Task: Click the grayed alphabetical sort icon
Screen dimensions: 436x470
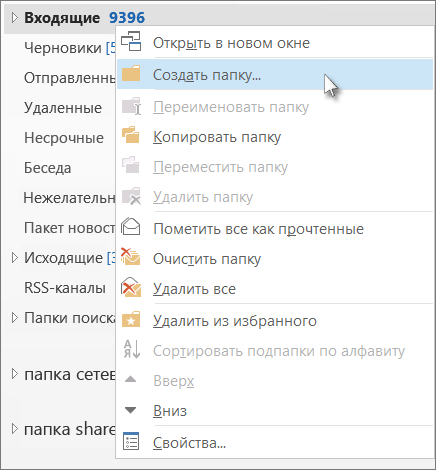Action: click(x=132, y=349)
